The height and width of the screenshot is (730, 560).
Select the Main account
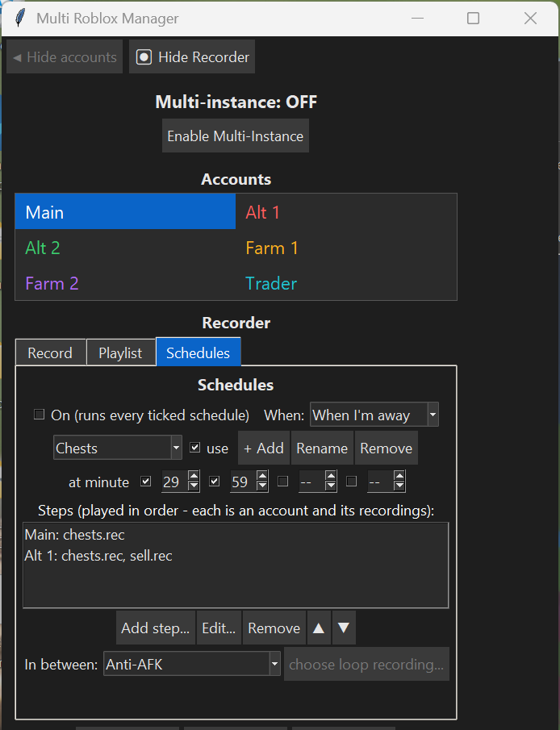point(125,212)
